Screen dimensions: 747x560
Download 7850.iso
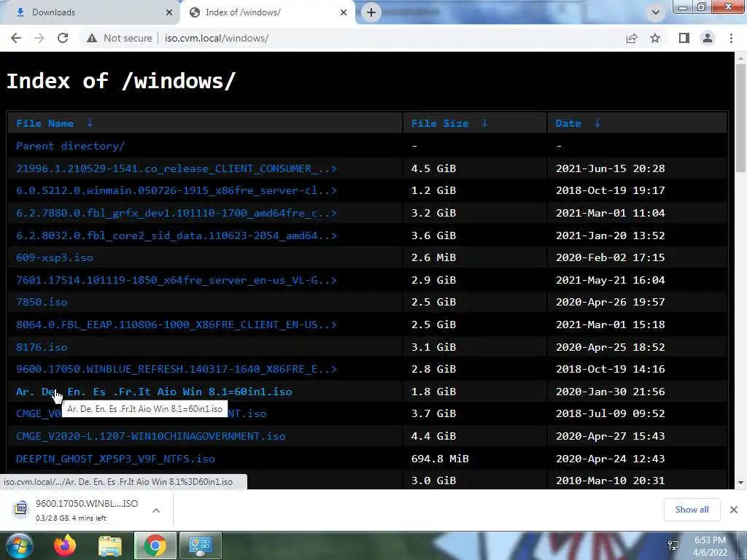[42, 302]
